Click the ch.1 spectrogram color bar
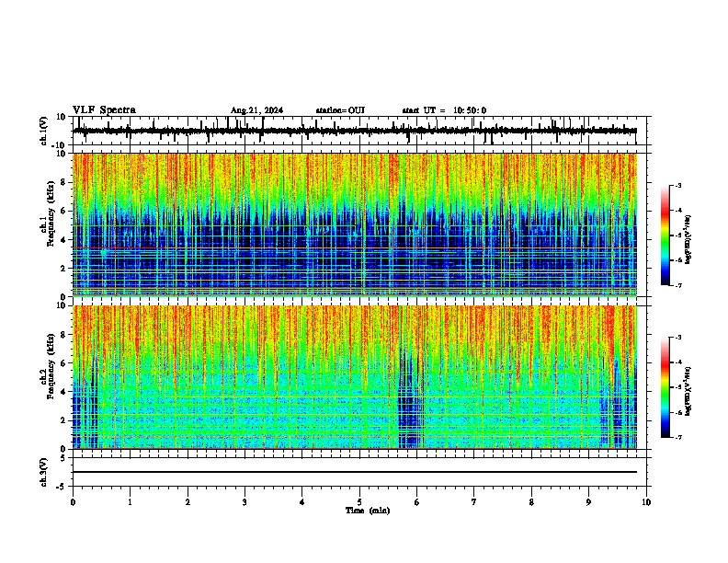Image resolution: width=728 pixels, height=563 pixels. coord(665,236)
